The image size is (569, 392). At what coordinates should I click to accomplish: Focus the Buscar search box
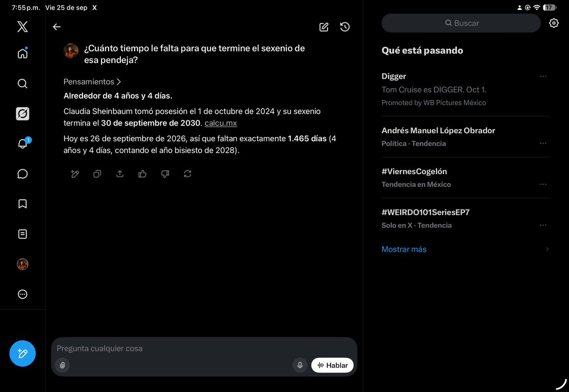(461, 23)
